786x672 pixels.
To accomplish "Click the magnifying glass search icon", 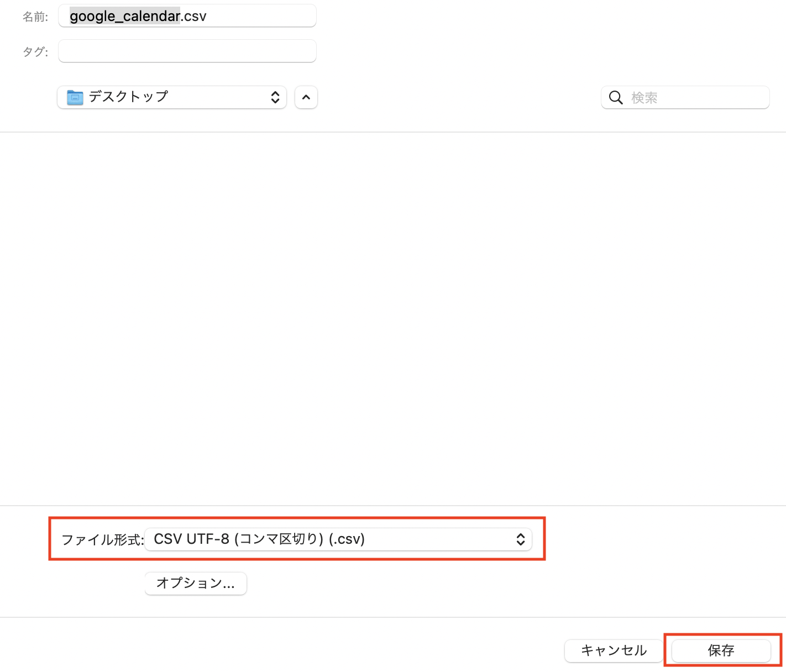I will tap(616, 98).
